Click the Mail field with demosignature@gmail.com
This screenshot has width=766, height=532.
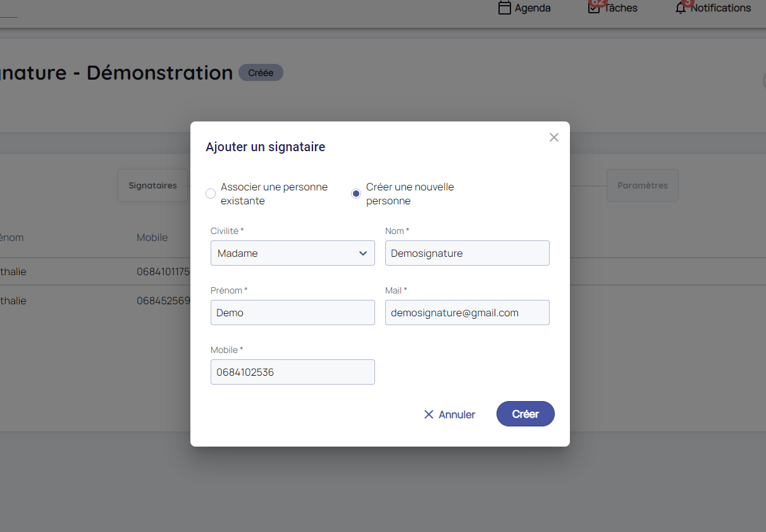[x=467, y=312]
